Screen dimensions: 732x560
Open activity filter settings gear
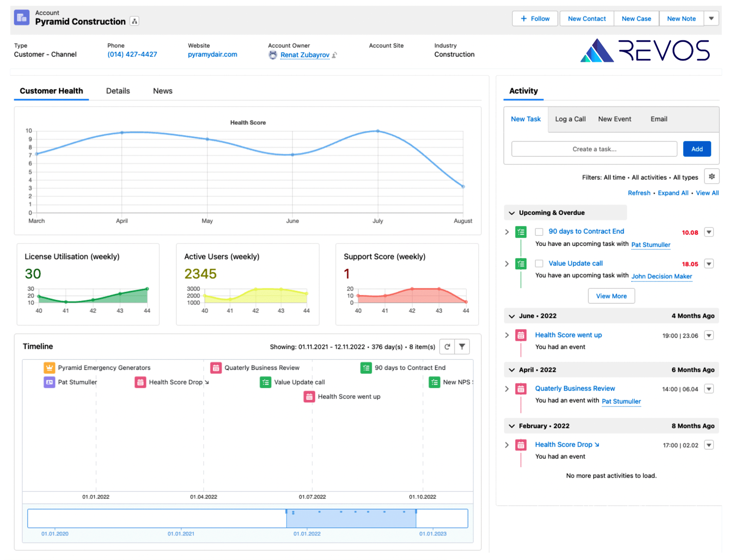711,177
